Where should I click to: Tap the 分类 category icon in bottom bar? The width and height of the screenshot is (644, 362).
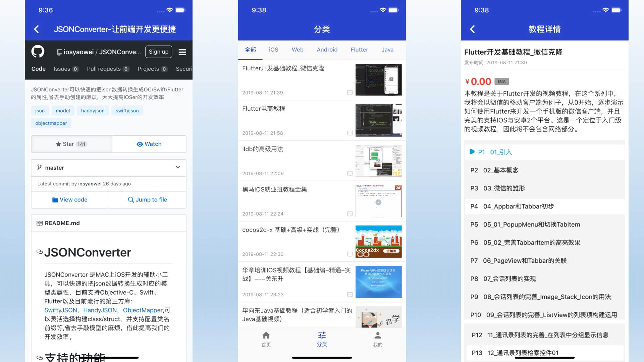[x=322, y=336]
